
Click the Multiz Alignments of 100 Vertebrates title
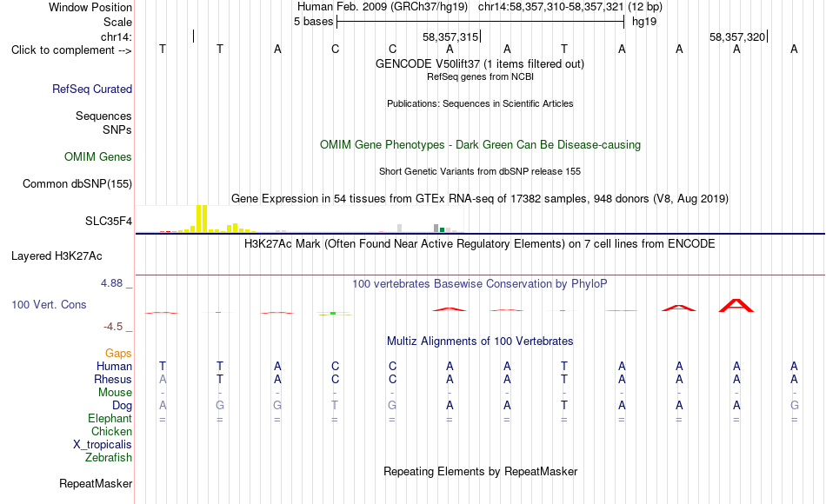pyautogui.click(x=480, y=342)
